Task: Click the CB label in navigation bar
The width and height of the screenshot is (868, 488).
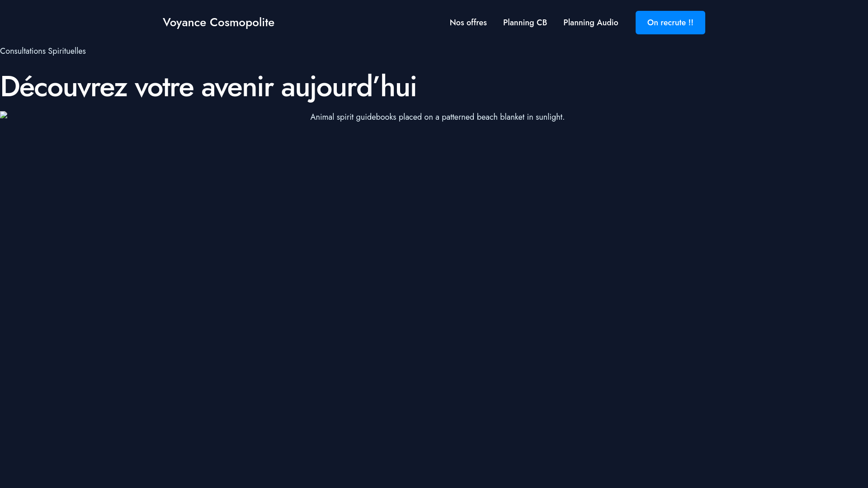Action: [542, 23]
